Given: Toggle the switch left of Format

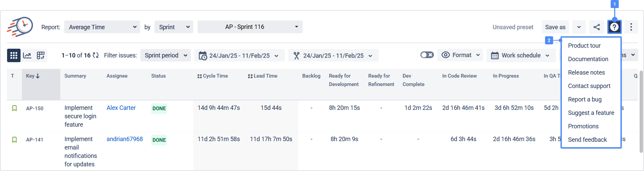Looking at the screenshot, I should click(x=427, y=55).
